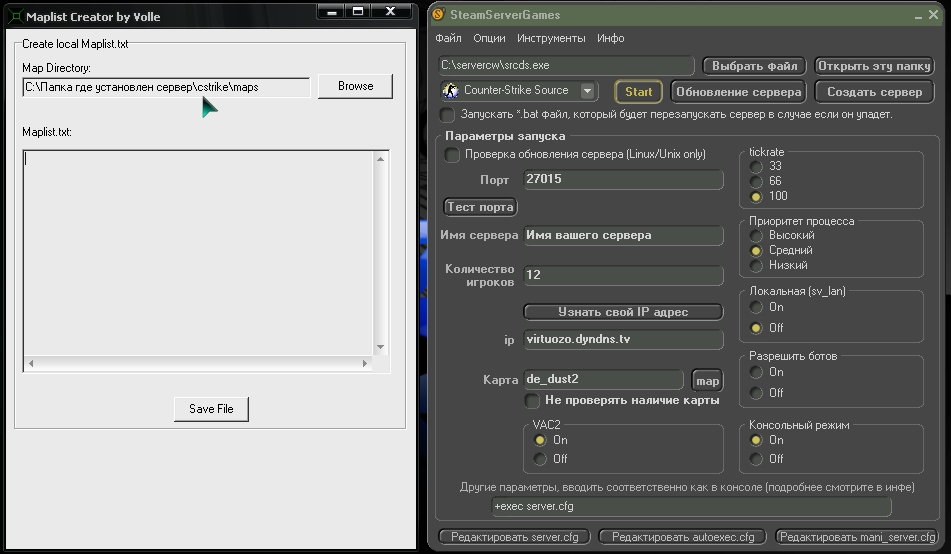Click Maplist.txt scroll left arrow

coord(31,363)
